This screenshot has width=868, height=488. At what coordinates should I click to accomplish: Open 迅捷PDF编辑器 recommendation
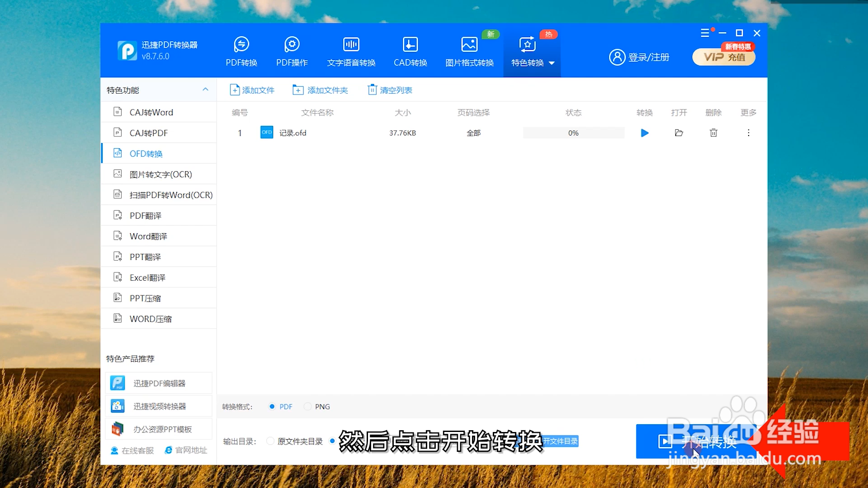[x=159, y=383]
